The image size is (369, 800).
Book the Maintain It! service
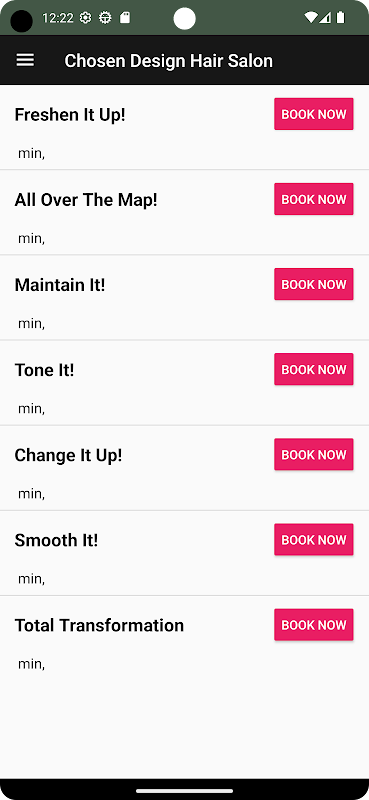click(314, 284)
